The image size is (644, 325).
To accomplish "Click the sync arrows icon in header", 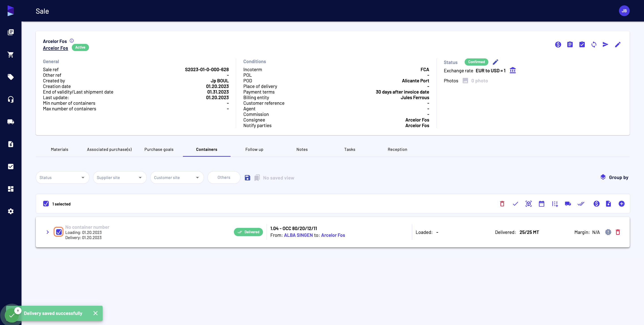I will (x=594, y=45).
